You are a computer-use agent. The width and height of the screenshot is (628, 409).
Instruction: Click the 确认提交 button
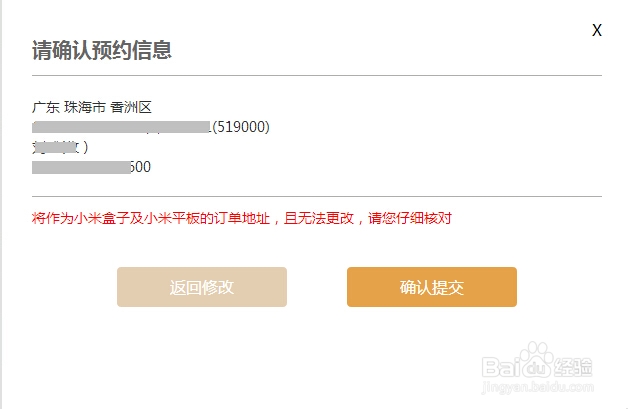pyautogui.click(x=432, y=287)
